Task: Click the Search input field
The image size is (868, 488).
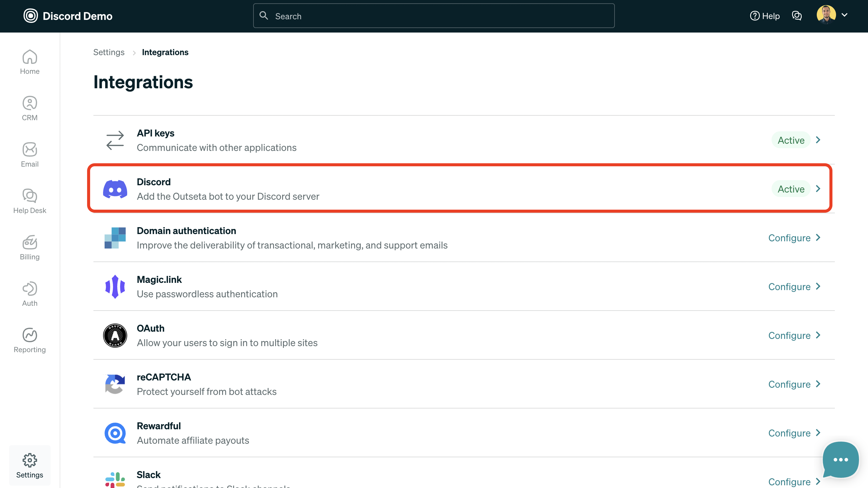Action: point(434,16)
